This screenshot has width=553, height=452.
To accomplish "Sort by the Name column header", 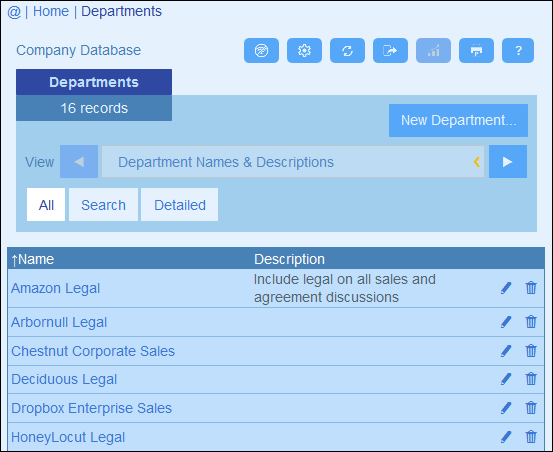I will 32,259.
